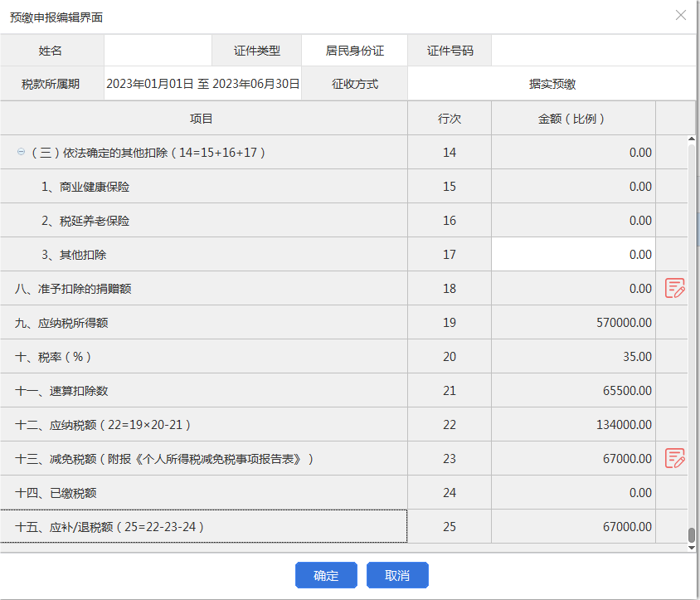
Task: Select the 十二、应纳税额 row label
Action: point(103,425)
